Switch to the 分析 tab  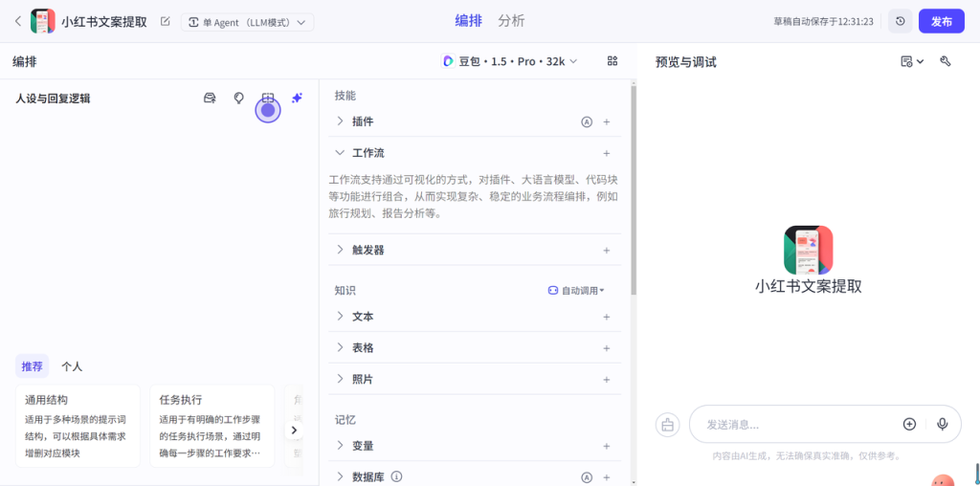click(x=511, y=21)
